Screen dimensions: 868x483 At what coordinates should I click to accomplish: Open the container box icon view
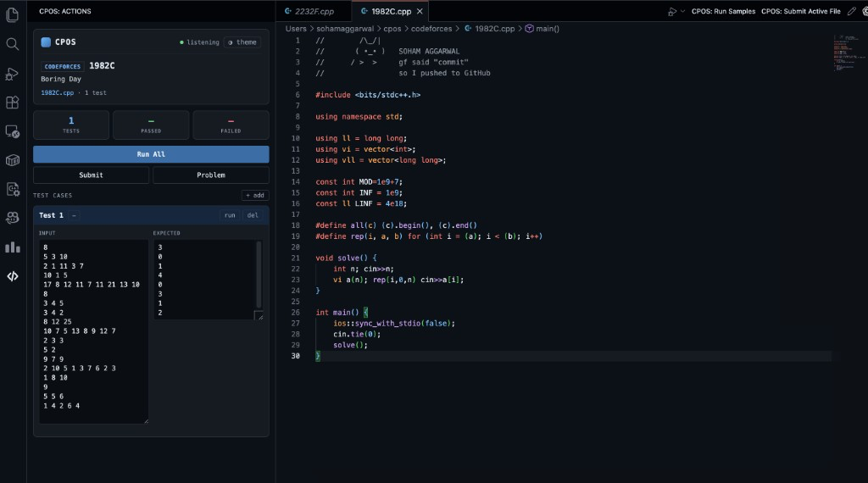click(x=12, y=160)
